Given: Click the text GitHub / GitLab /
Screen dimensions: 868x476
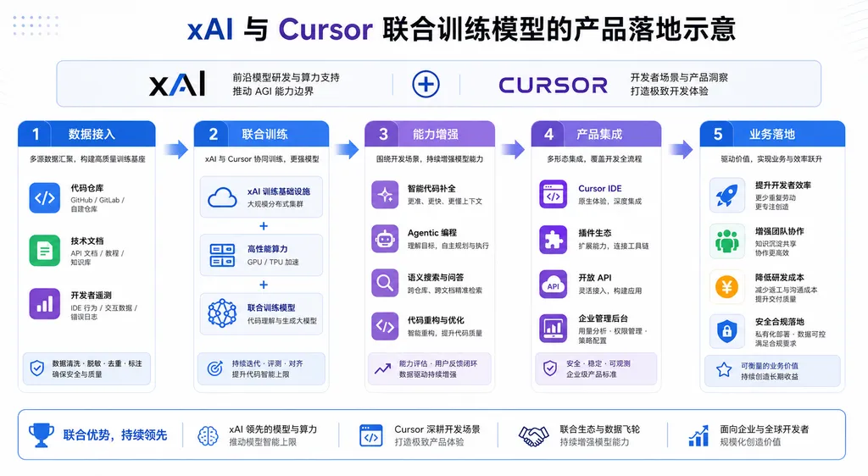Looking at the screenshot, I should click(x=97, y=200).
